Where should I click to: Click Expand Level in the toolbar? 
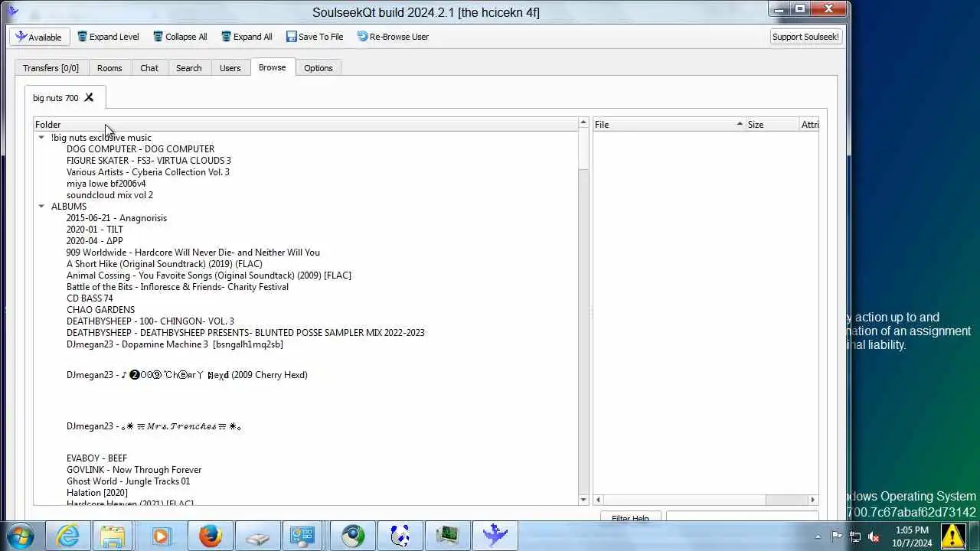pyautogui.click(x=108, y=37)
